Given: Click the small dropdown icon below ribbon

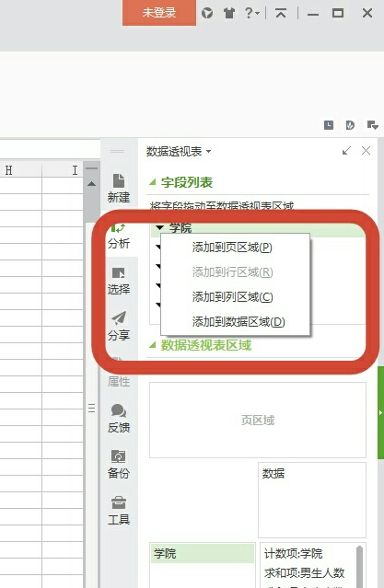Looking at the screenshot, I should (372, 125).
